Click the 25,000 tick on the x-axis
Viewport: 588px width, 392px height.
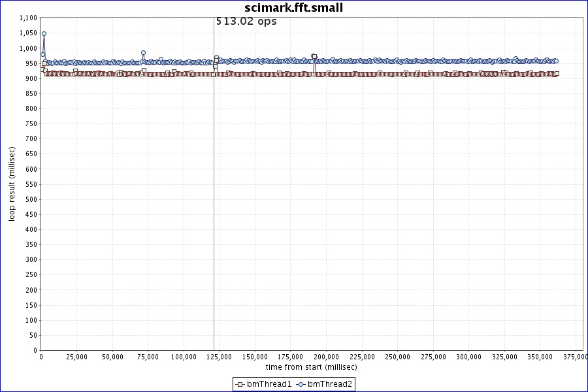click(x=77, y=357)
